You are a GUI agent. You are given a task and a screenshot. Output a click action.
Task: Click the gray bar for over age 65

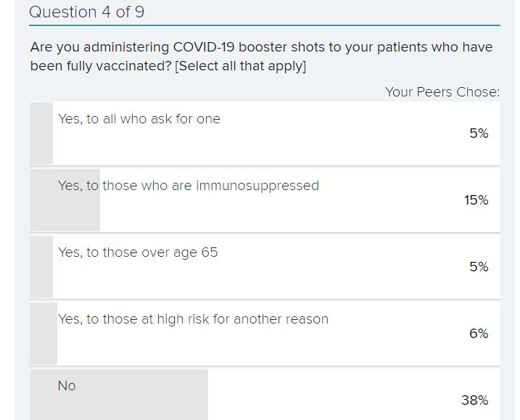pyautogui.click(x=41, y=267)
